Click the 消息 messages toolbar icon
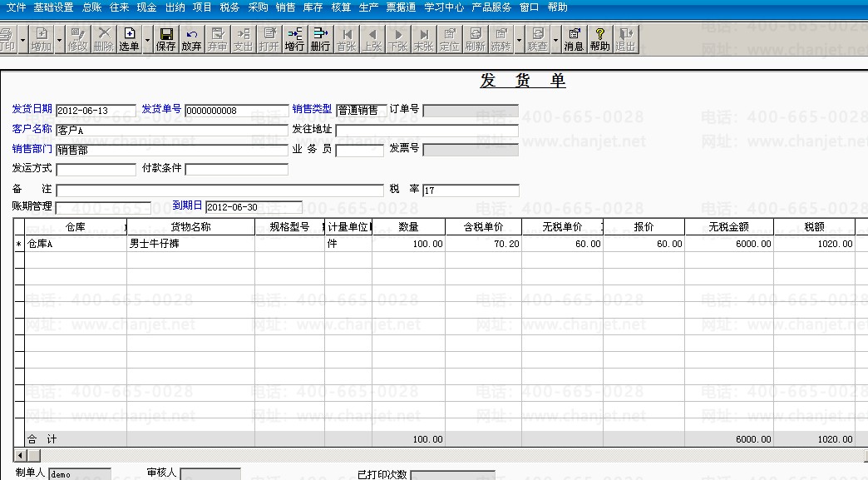Screen dimensions: 868x480 (574, 39)
